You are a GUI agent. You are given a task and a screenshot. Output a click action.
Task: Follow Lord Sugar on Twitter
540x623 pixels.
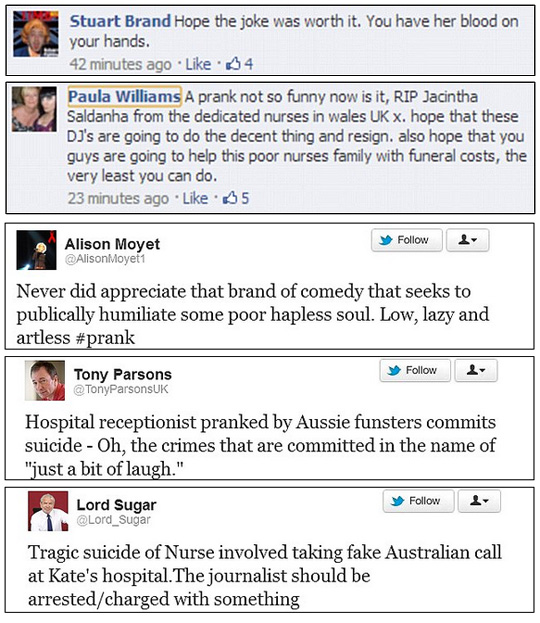tap(418, 501)
